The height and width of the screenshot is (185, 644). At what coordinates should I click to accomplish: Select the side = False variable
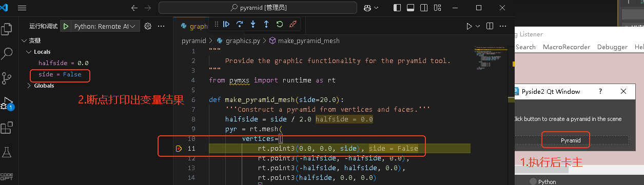(60, 74)
